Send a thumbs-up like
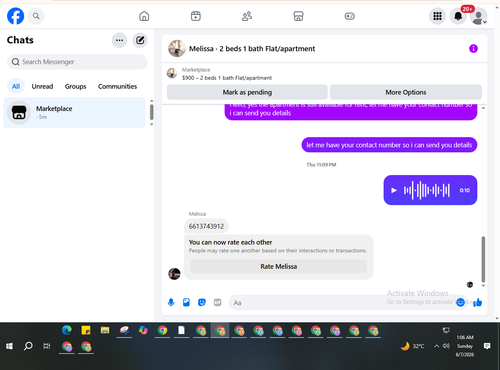 pos(478,302)
